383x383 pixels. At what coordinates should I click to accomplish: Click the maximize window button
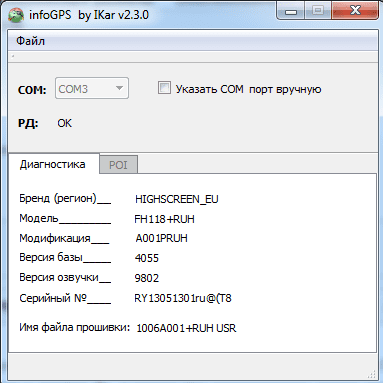[318, 12]
